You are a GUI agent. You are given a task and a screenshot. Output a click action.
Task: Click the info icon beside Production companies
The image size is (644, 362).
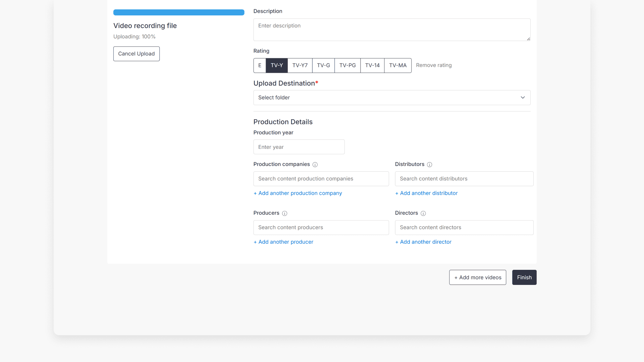coord(315,165)
